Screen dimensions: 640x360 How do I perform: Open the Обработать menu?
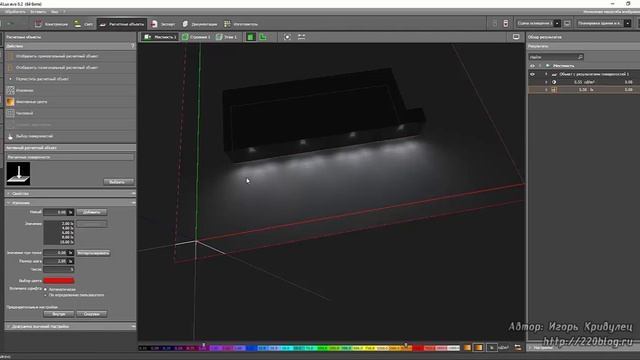point(15,12)
